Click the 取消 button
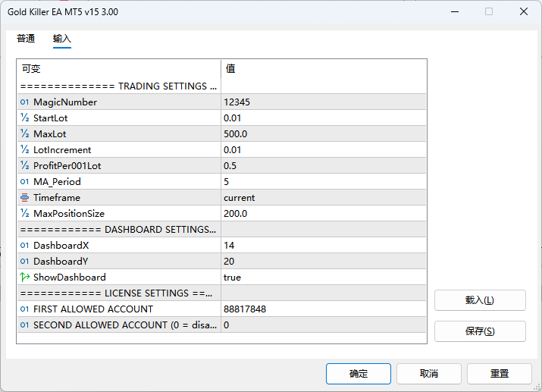The height and width of the screenshot is (392, 542). [x=429, y=374]
